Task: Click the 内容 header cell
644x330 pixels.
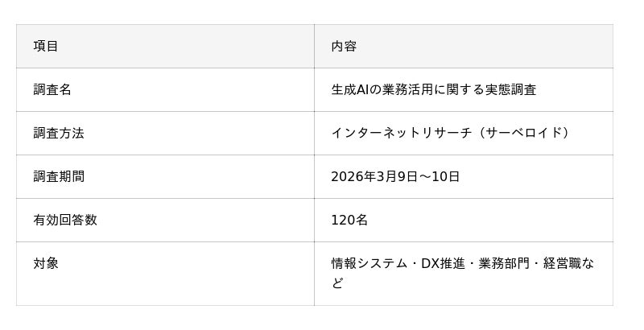Action: [x=344, y=47]
